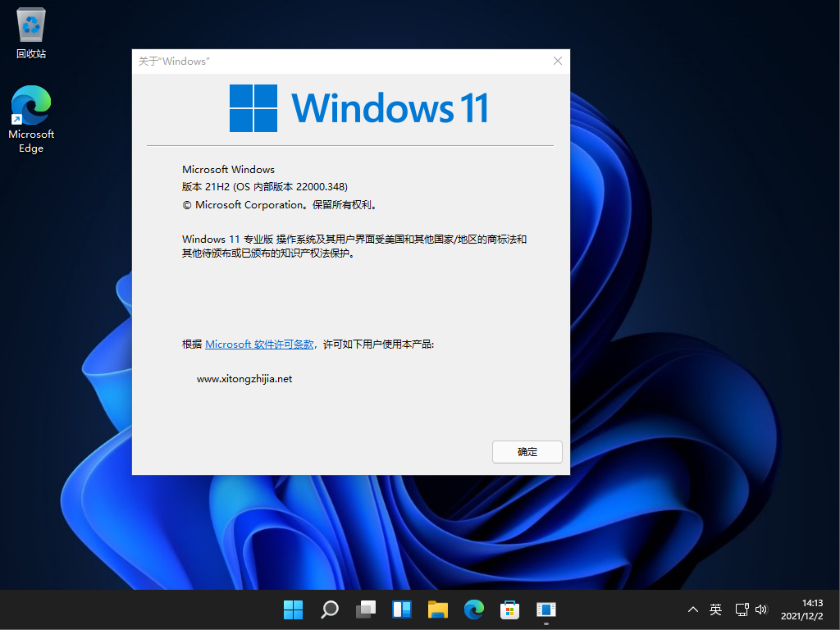Viewport: 840px width, 630px height.
Task: Expand hidden system tray icons
Action: 693,609
